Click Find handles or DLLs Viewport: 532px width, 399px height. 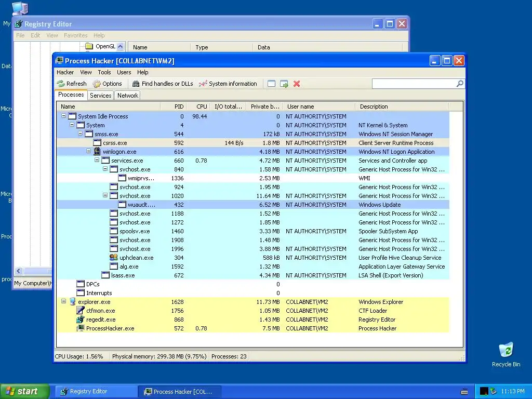click(163, 84)
